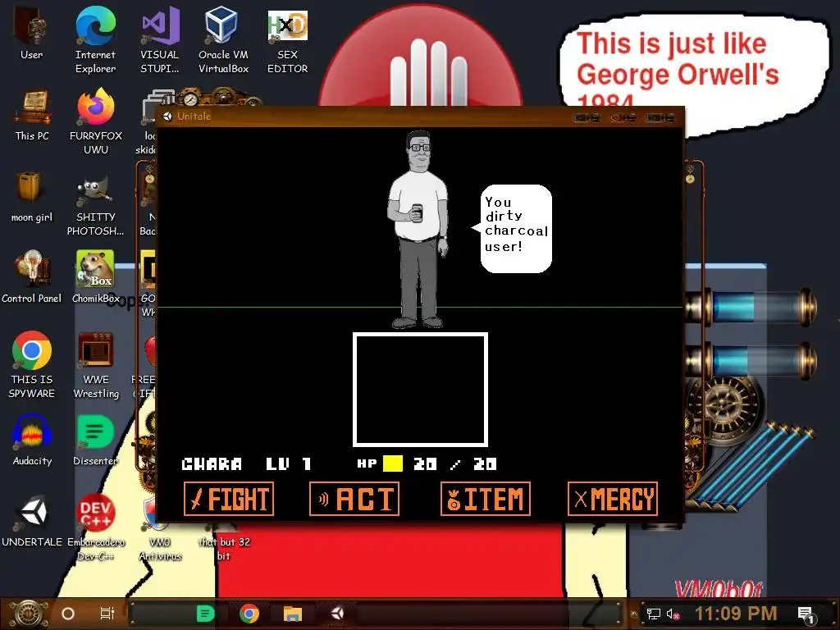Open the User folder desktop icon
This screenshot has width=840, height=630.
pos(32,33)
